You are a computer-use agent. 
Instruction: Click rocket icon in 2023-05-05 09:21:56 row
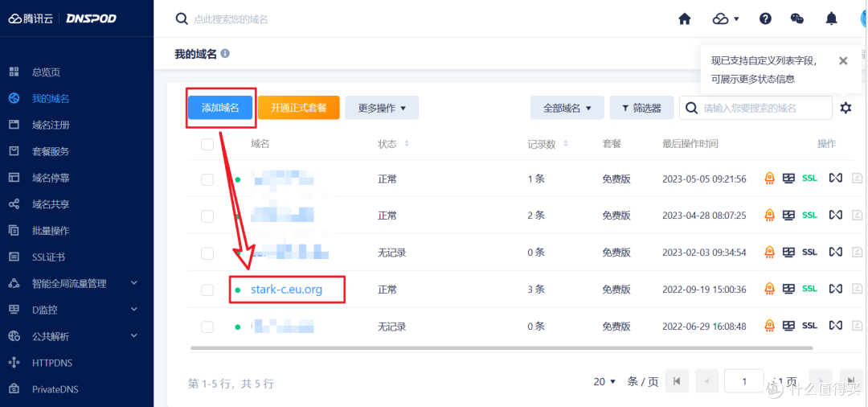[x=769, y=179]
